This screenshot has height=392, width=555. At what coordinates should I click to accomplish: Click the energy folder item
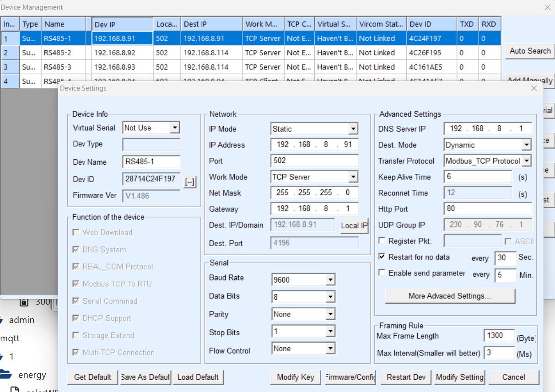click(x=32, y=375)
